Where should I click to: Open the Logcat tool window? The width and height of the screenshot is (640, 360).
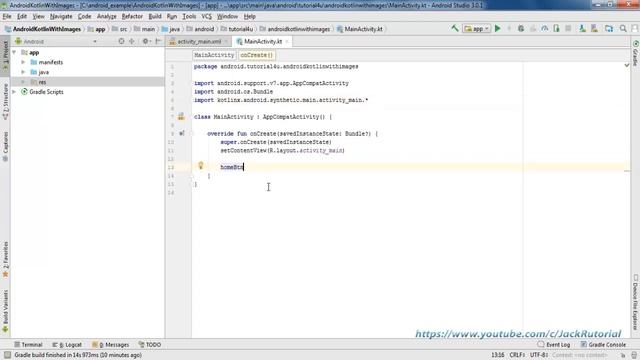(67, 344)
